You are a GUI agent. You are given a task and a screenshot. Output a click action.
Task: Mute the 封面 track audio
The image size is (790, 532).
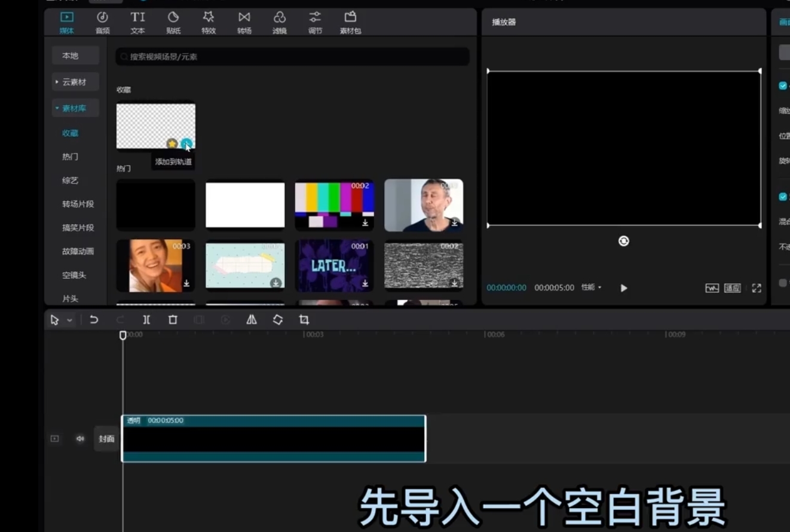click(79, 438)
